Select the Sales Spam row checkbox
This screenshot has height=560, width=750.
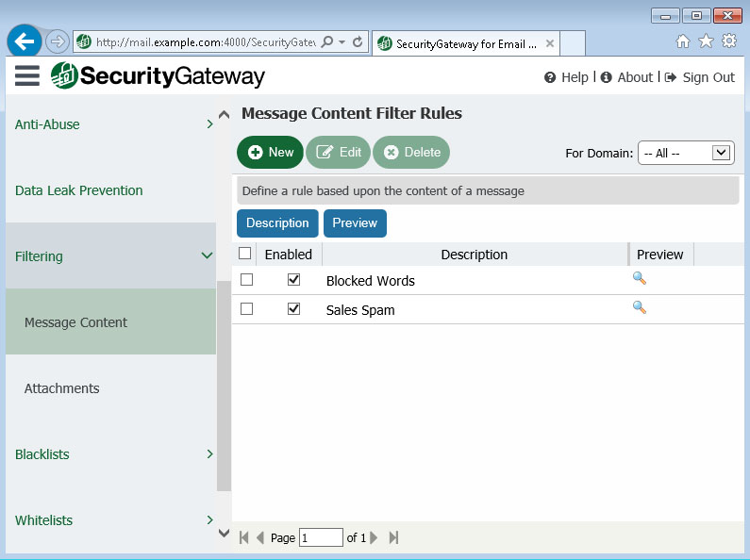pos(246,309)
